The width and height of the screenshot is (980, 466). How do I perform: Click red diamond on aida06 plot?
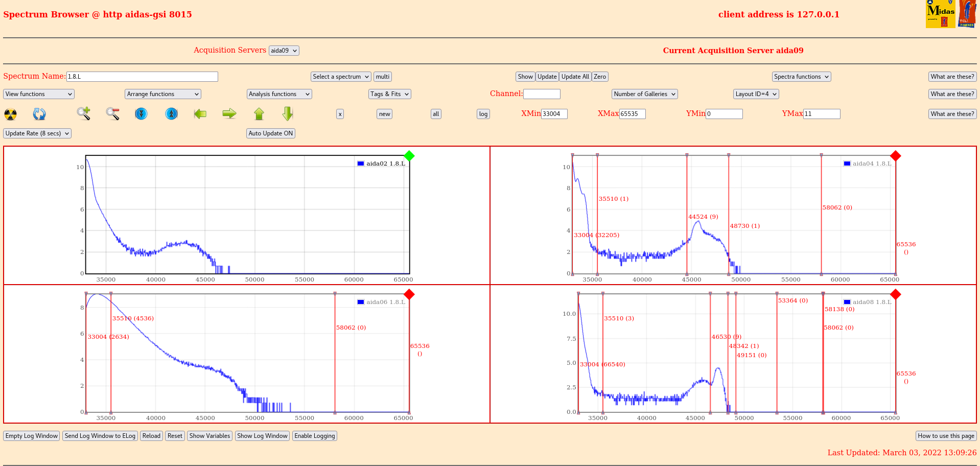tap(409, 294)
